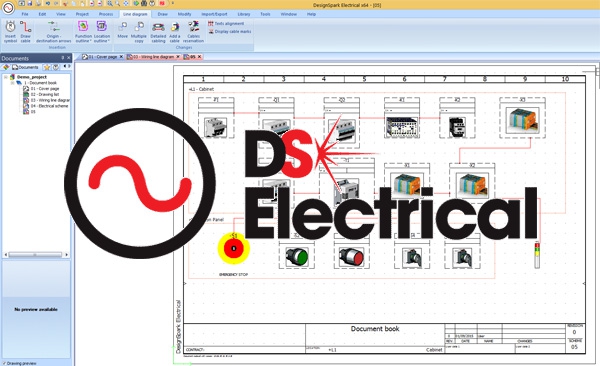Click the +L1 - Cabinet location label

pyautogui.click(x=201, y=89)
